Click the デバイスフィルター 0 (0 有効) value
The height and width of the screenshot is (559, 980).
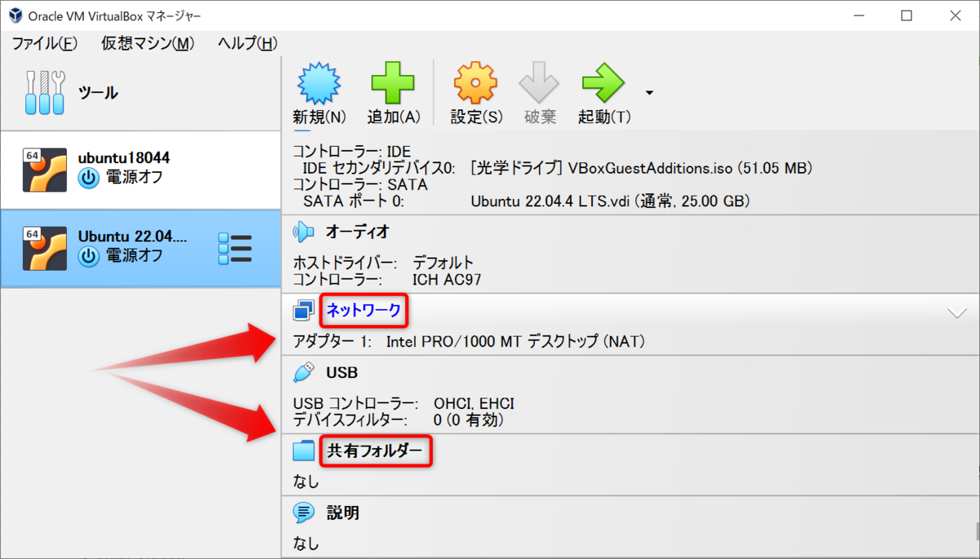tap(468, 420)
